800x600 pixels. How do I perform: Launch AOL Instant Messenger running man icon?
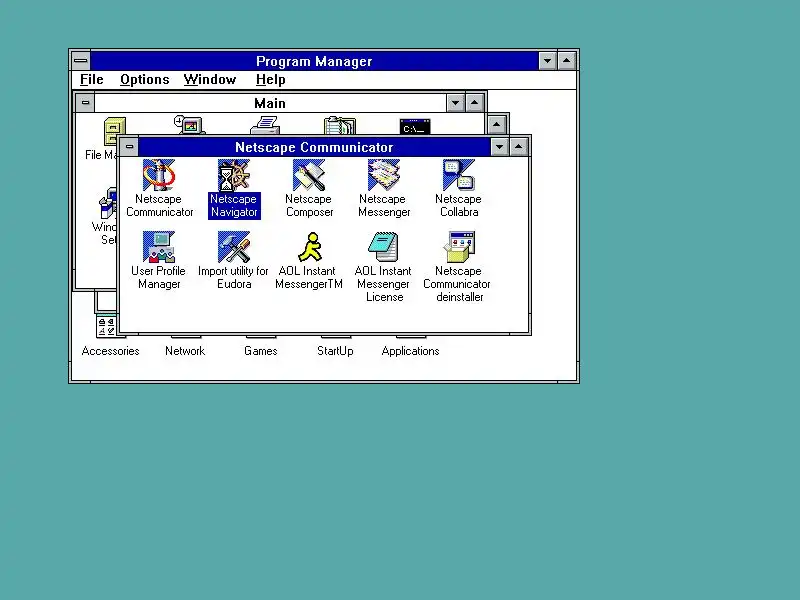pyautogui.click(x=310, y=247)
